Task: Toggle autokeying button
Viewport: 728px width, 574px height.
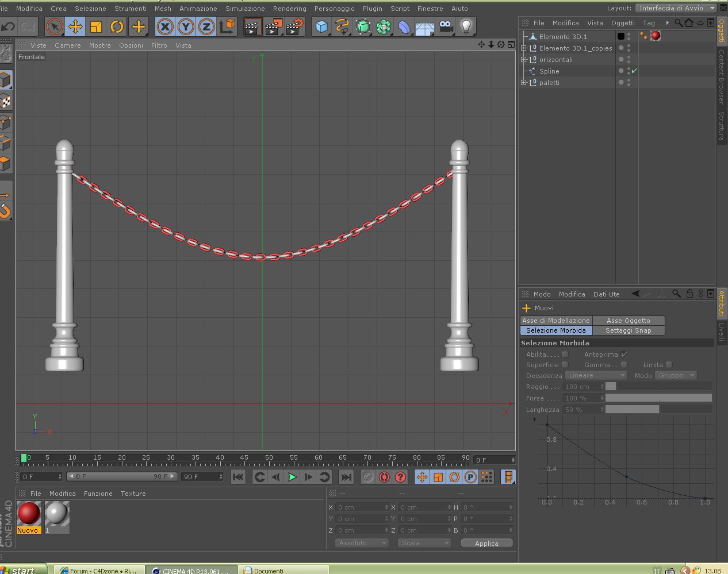Action: click(x=384, y=477)
